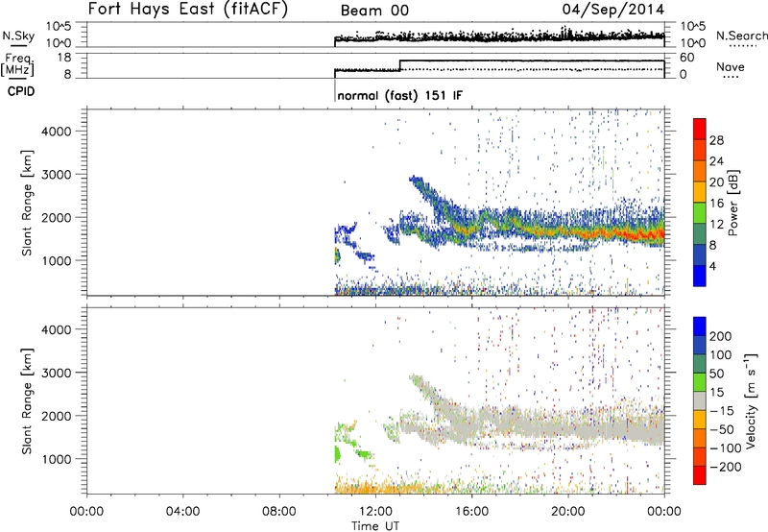768x532 pixels.
Task: Click the 'Velocity [m s-1]' colorbar title
Action: click(x=751, y=400)
